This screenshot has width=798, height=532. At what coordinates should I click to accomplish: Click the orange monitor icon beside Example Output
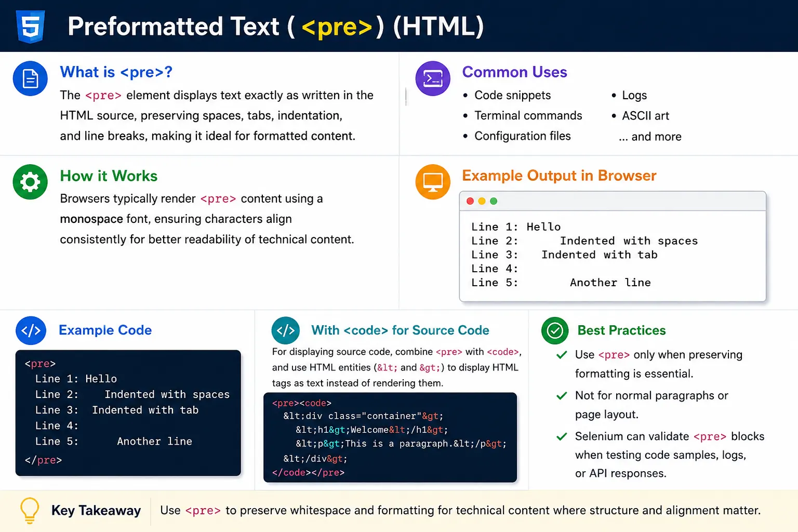point(433,182)
